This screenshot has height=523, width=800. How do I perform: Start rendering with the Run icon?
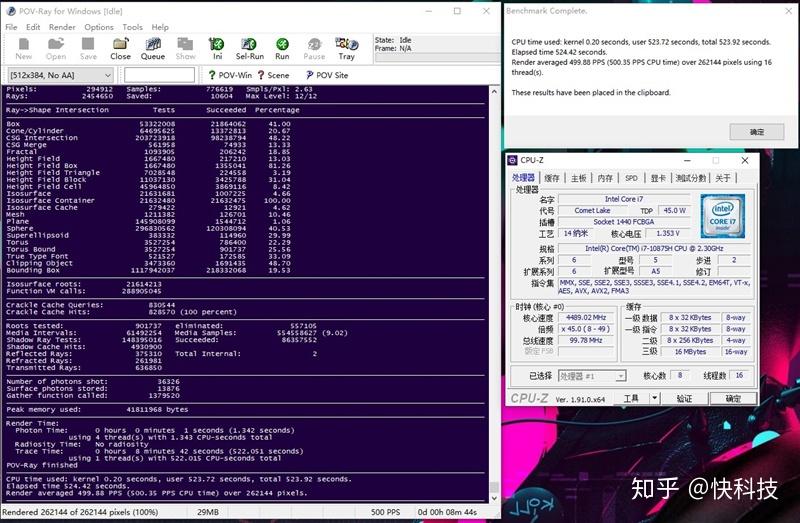click(x=282, y=49)
